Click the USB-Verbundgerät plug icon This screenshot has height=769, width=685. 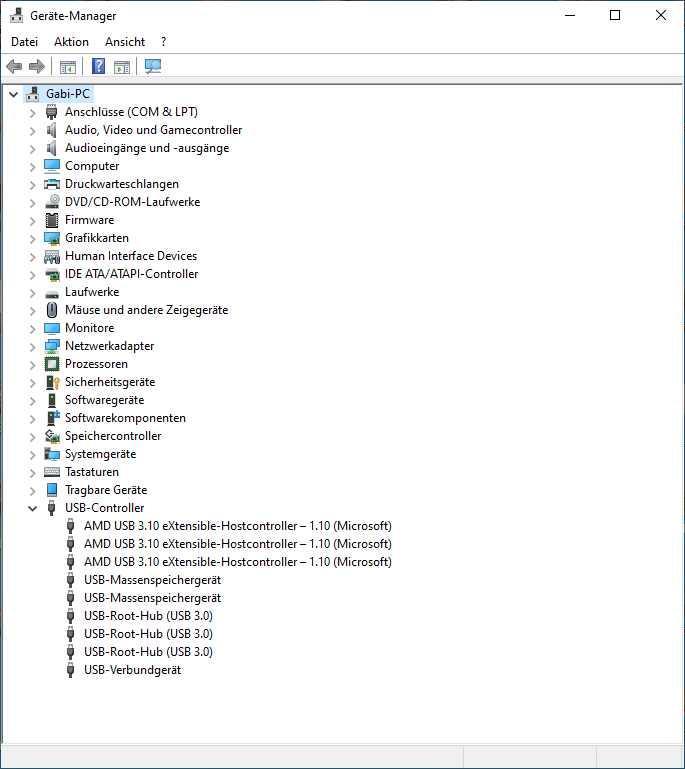[71, 670]
